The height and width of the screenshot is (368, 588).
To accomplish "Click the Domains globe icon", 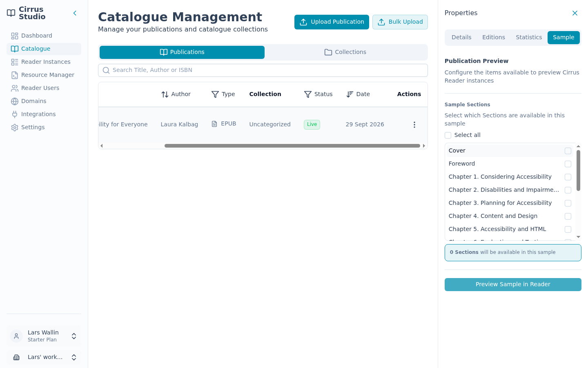I will [15, 101].
